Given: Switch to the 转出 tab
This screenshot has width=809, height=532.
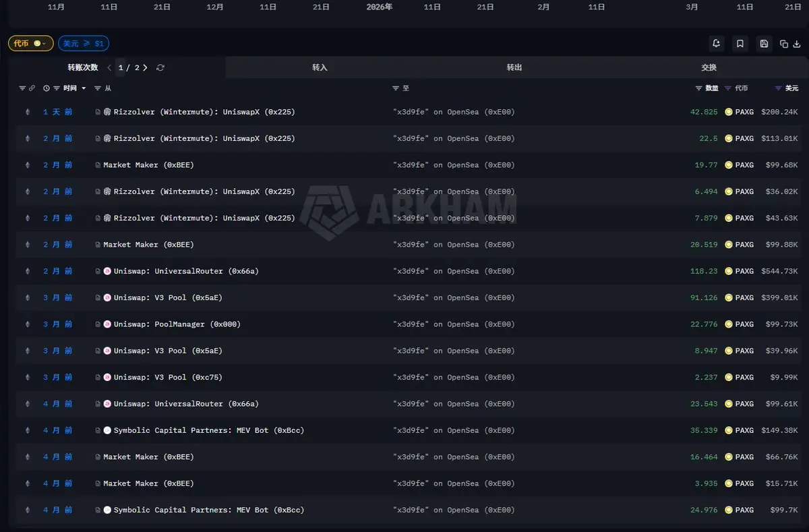Looking at the screenshot, I should 514,67.
